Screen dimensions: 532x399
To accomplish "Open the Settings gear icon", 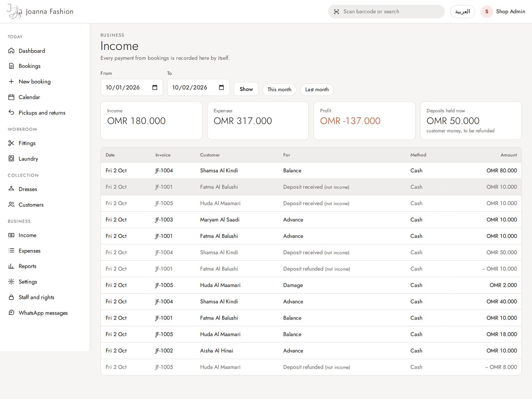I will pos(11,282).
